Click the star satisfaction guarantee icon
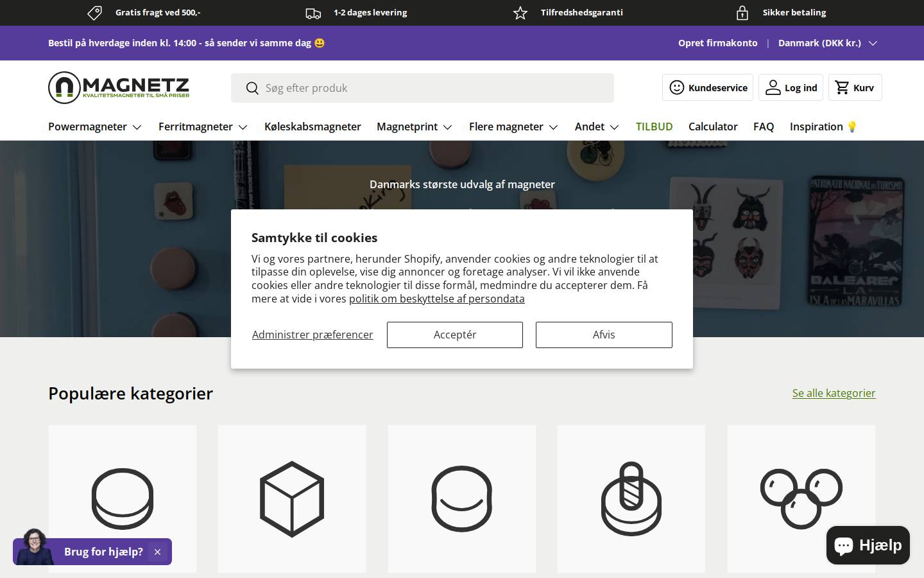 click(x=520, y=13)
